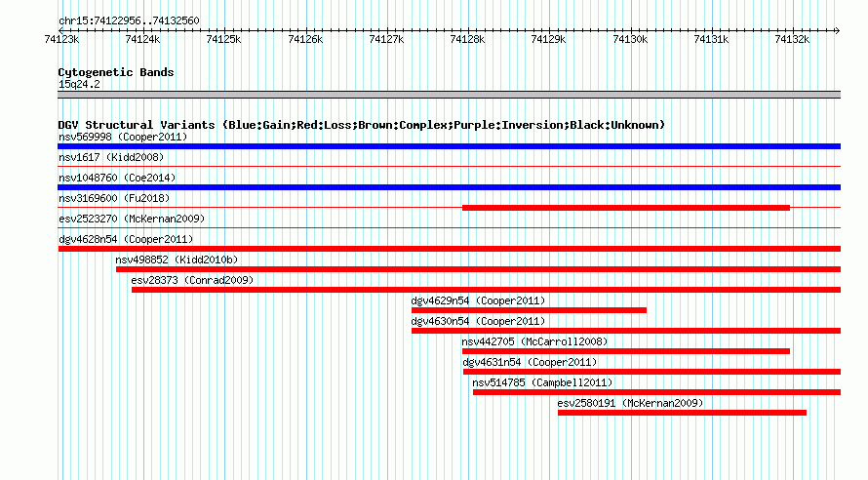Viewport: 868px width, 480px height.
Task: Click the DGV Structural Variants track title
Action: pyautogui.click(x=361, y=125)
